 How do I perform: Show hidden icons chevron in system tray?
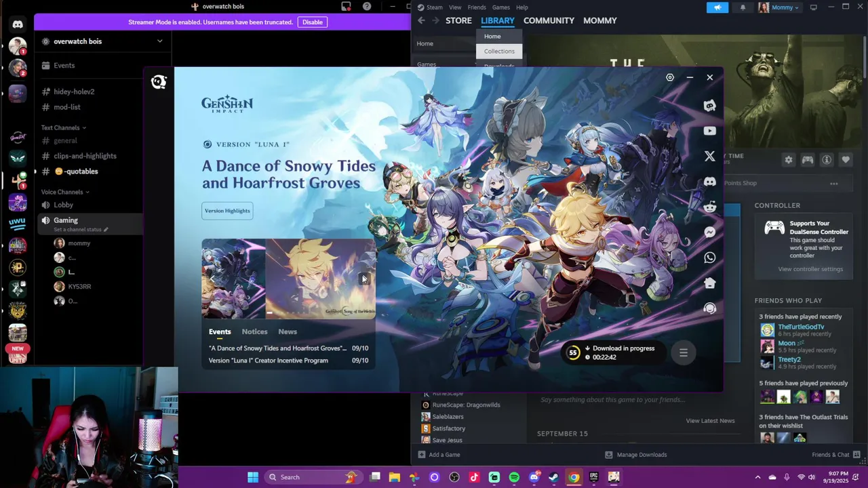pyautogui.click(x=757, y=477)
